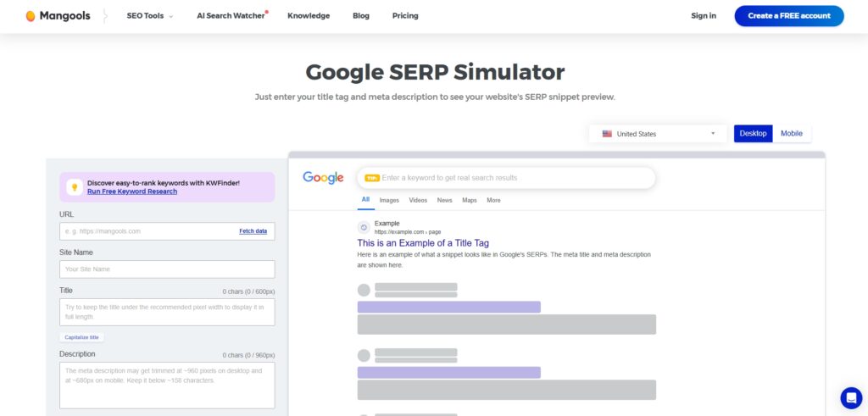Click the 'Google SERP Simulator' heading
Screen dimensions: 868x416
coord(435,73)
